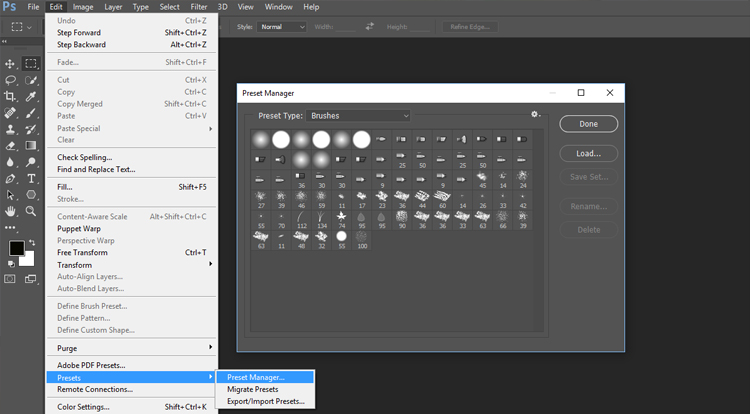Choose Free Transform
750x414 pixels.
(133, 252)
